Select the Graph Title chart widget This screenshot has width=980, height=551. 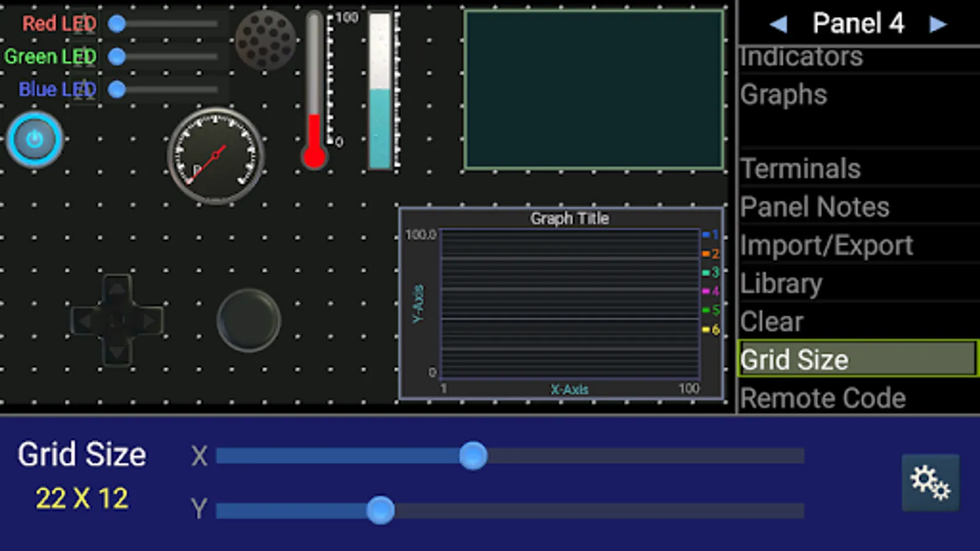point(561,304)
